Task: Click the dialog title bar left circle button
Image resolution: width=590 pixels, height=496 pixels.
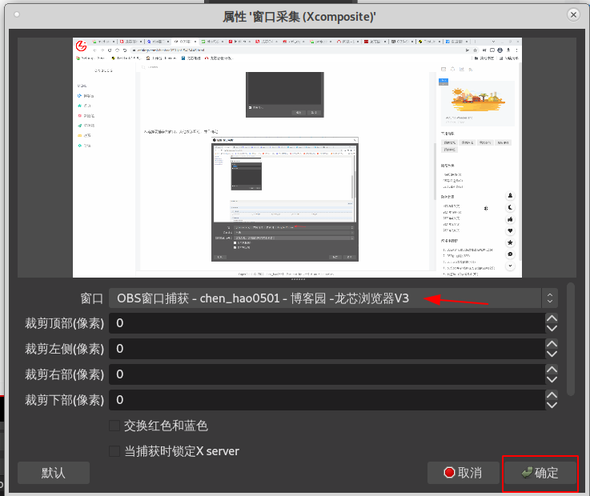Action: click(x=17, y=15)
